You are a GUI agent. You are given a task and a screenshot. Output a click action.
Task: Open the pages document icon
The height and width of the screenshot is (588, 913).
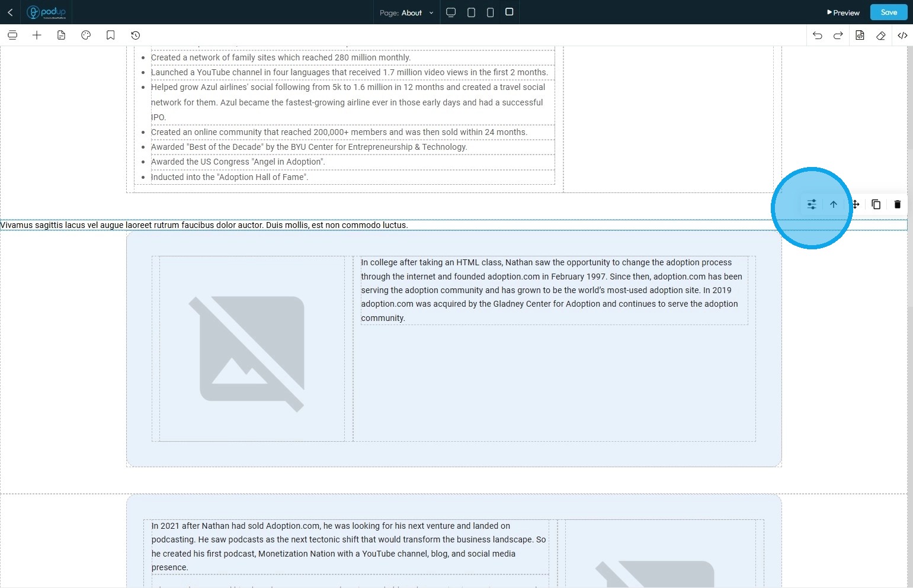[61, 35]
